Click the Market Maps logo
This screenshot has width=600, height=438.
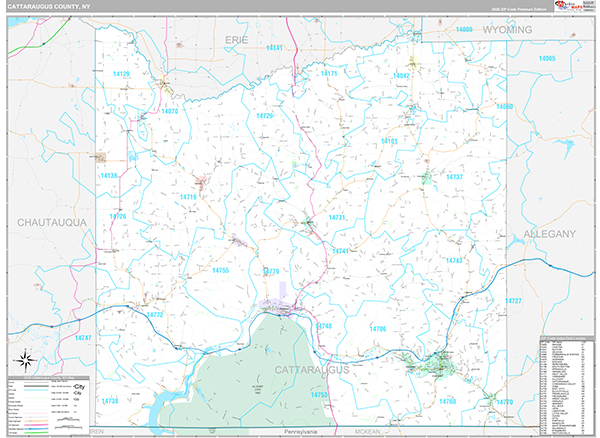[573, 8]
